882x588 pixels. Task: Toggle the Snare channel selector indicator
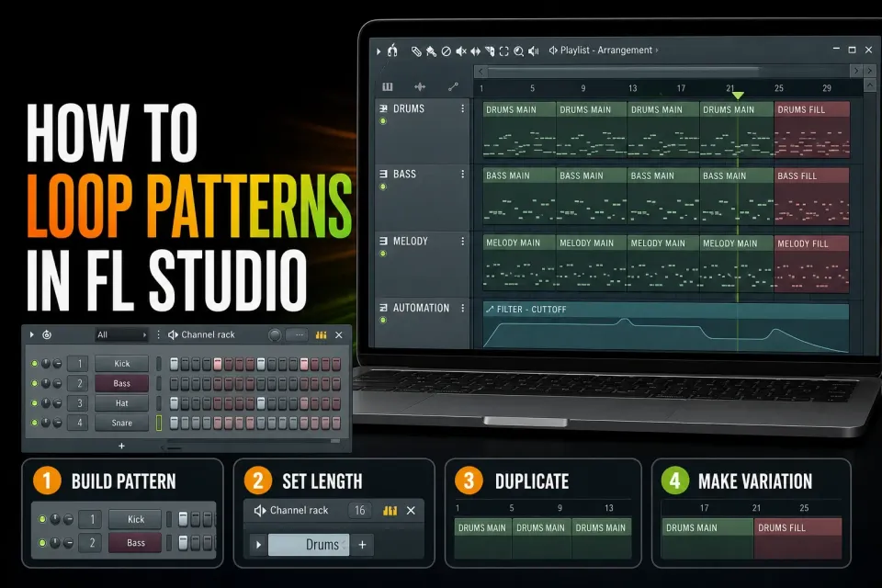[x=159, y=423]
